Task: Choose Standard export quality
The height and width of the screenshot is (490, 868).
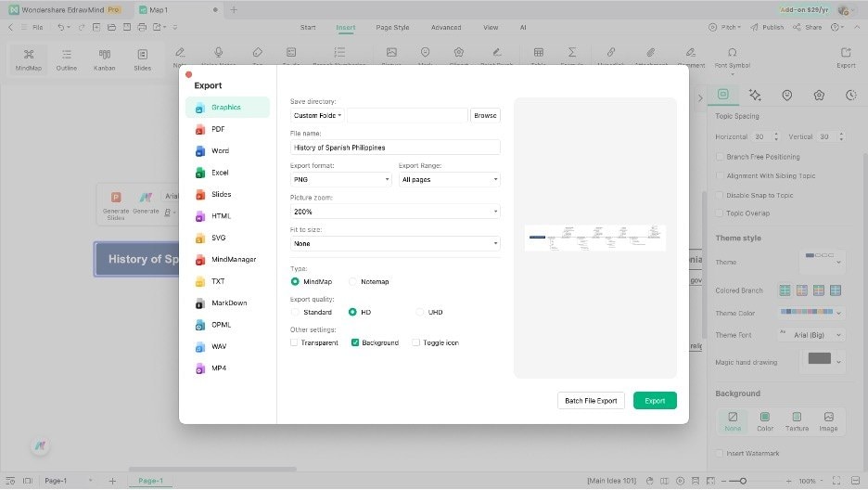Action: pyautogui.click(x=295, y=312)
